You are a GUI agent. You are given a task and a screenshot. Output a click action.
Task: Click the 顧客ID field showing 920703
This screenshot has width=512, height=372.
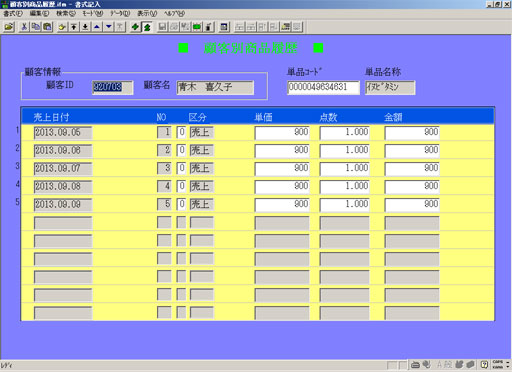(x=113, y=87)
